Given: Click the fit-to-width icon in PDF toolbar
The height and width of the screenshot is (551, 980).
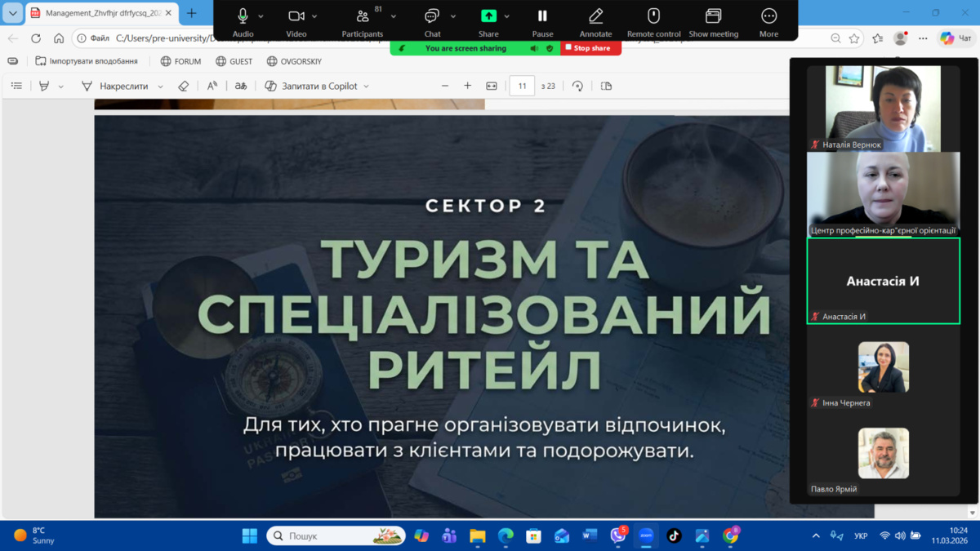Looking at the screenshot, I should 492,86.
